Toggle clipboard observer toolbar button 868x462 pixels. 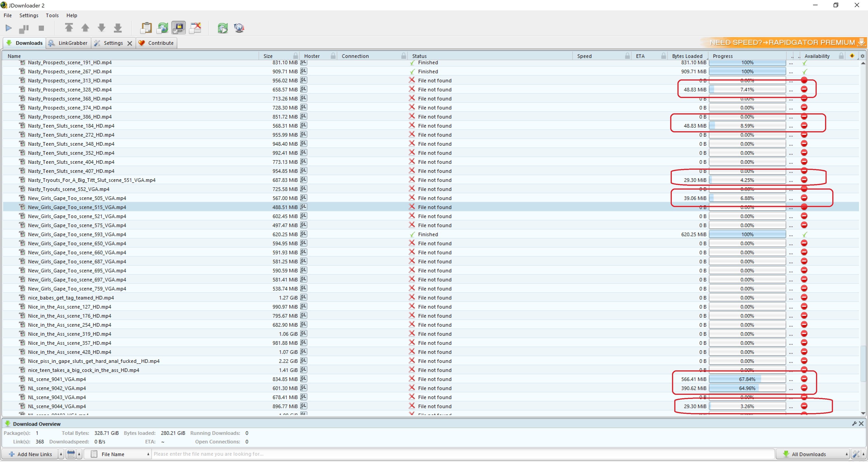pos(146,28)
